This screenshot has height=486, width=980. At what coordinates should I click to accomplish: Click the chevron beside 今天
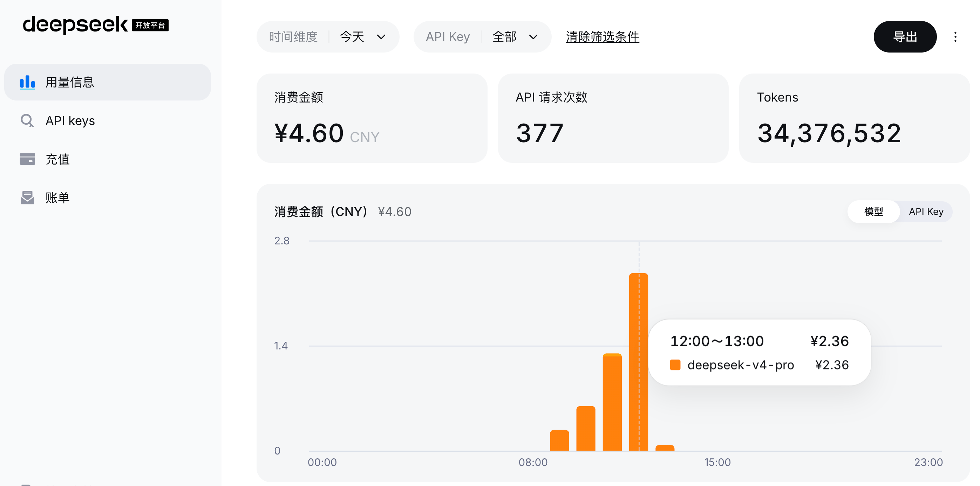click(381, 37)
